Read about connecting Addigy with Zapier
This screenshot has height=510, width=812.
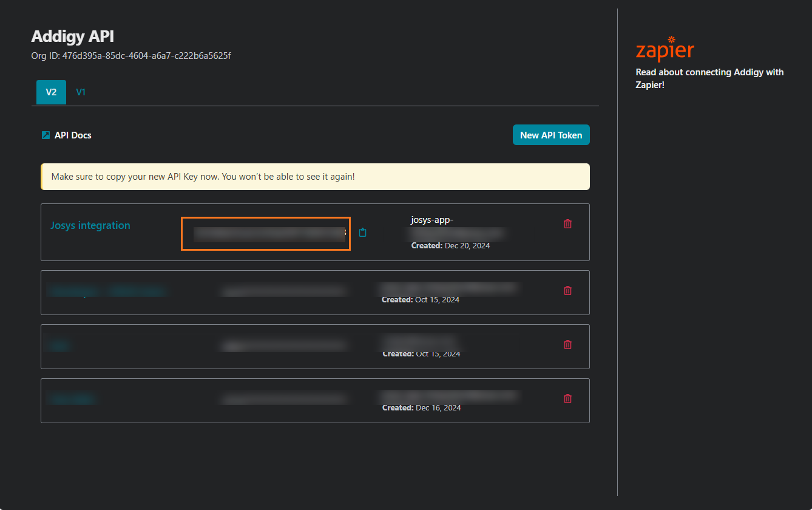(x=709, y=78)
